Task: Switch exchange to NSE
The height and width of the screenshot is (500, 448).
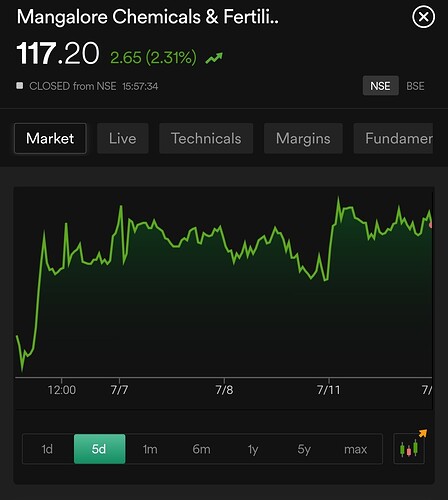Action: click(x=380, y=86)
